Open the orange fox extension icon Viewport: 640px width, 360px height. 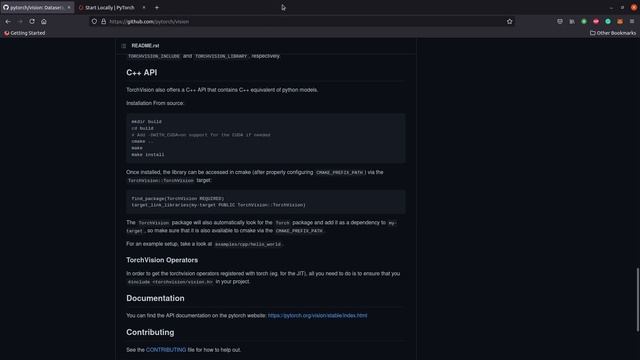620,21
